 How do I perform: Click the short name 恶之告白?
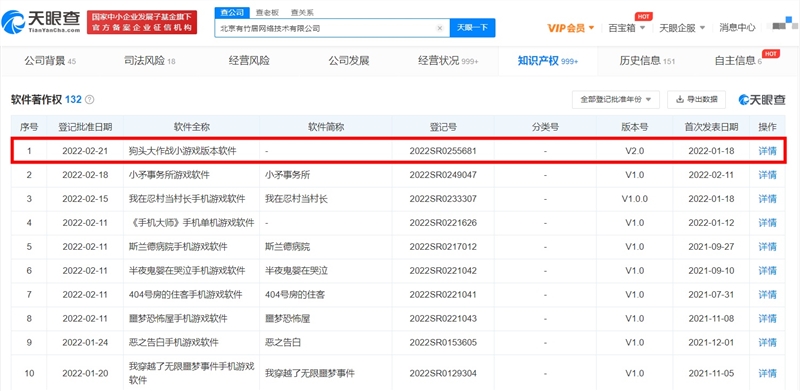[x=283, y=343]
